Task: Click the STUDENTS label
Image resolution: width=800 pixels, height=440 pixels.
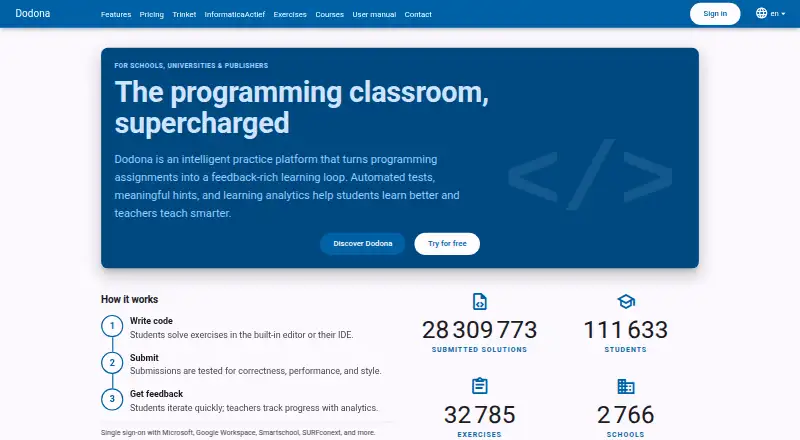Action: [626, 350]
